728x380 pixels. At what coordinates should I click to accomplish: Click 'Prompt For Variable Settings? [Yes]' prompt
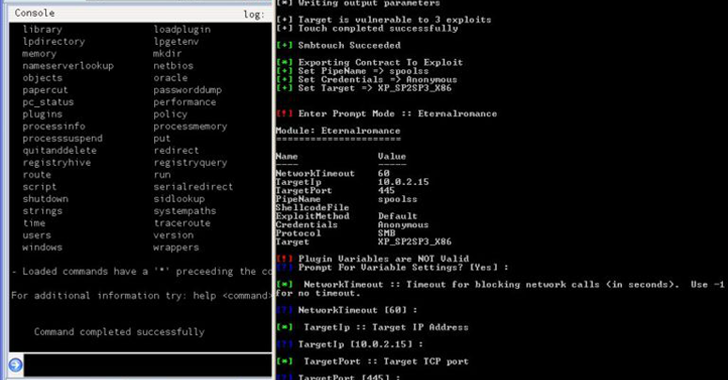[x=392, y=267]
